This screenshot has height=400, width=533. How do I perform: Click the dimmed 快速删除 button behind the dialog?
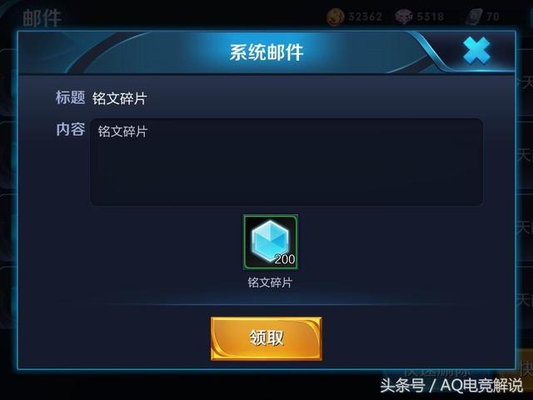click(x=439, y=373)
